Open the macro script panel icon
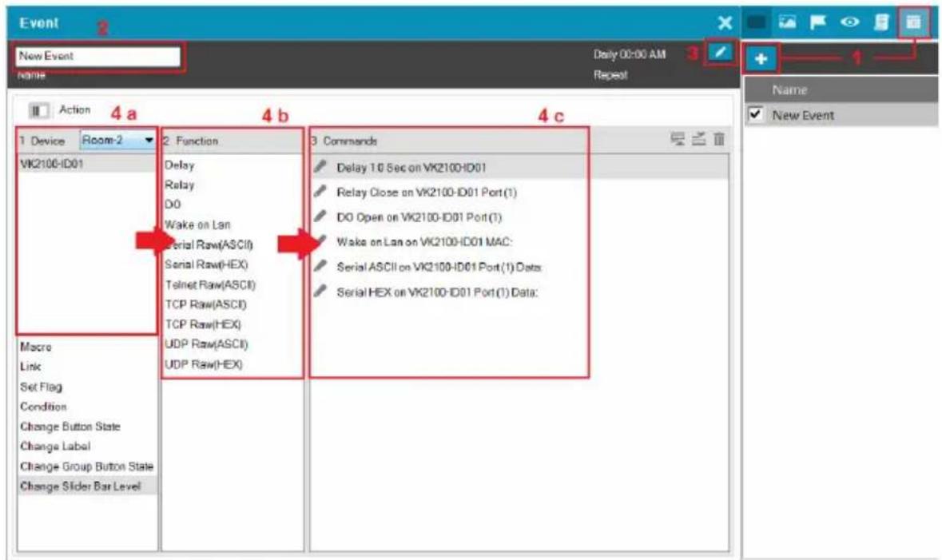Viewport: 942px width, 560px height. [x=881, y=22]
